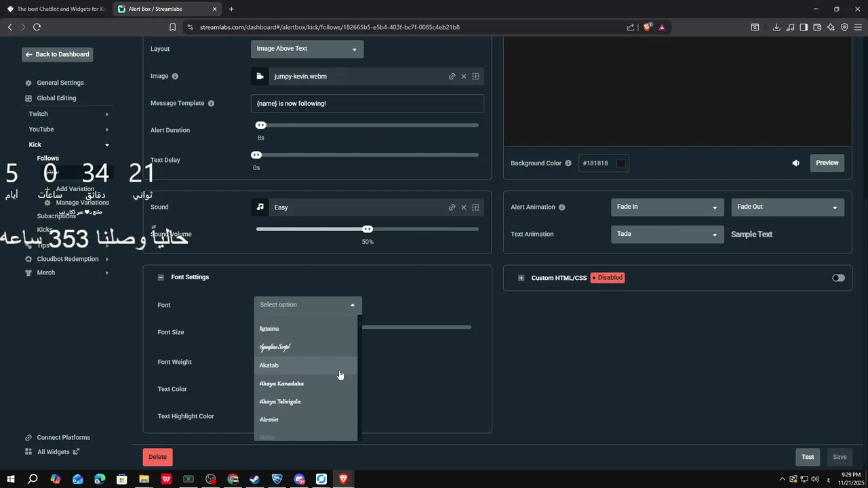This screenshot has height=488, width=868.
Task: Close the Font Select option dropdown
Action: click(x=308, y=305)
